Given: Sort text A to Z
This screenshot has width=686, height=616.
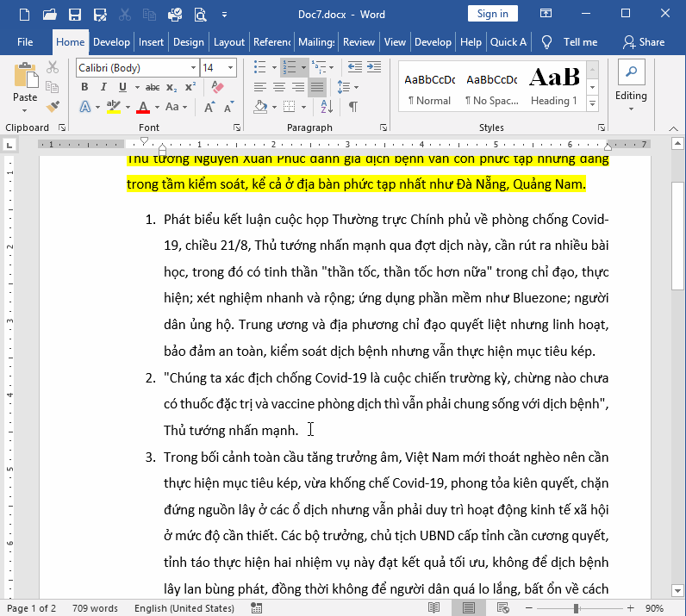Looking at the screenshot, I should click(327, 106).
